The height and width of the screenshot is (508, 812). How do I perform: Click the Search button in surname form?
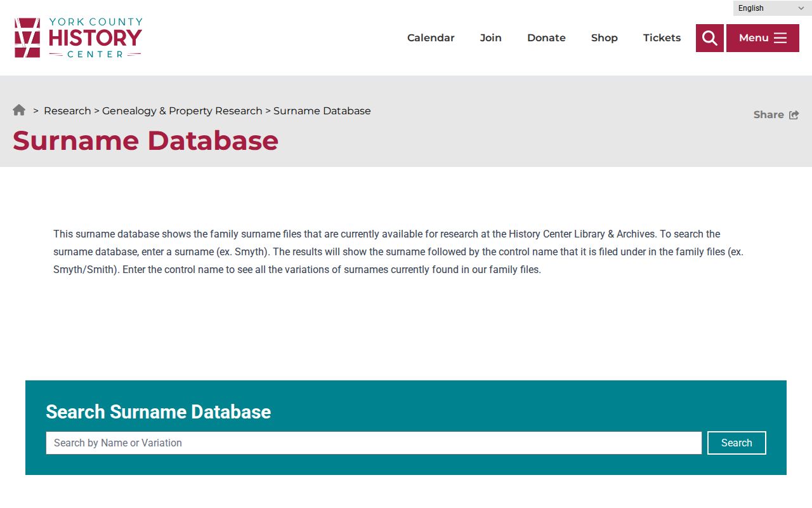pyautogui.click(x=737, y=443)
